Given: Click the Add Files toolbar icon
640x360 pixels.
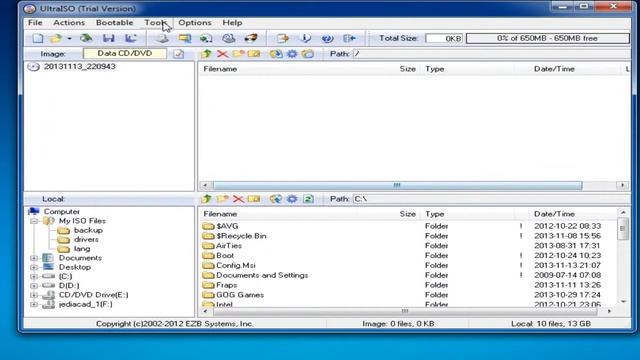Looking at the screenshot, I should (282, 38).
